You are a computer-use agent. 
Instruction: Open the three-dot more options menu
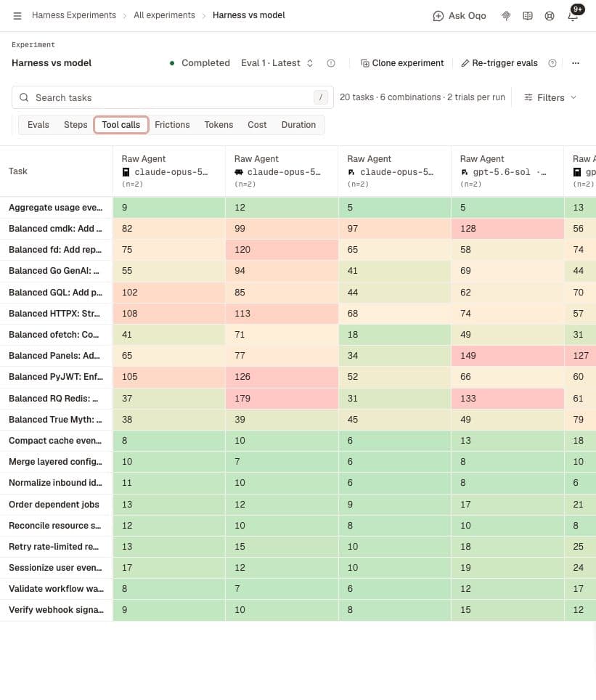click(x=576, y=63)
